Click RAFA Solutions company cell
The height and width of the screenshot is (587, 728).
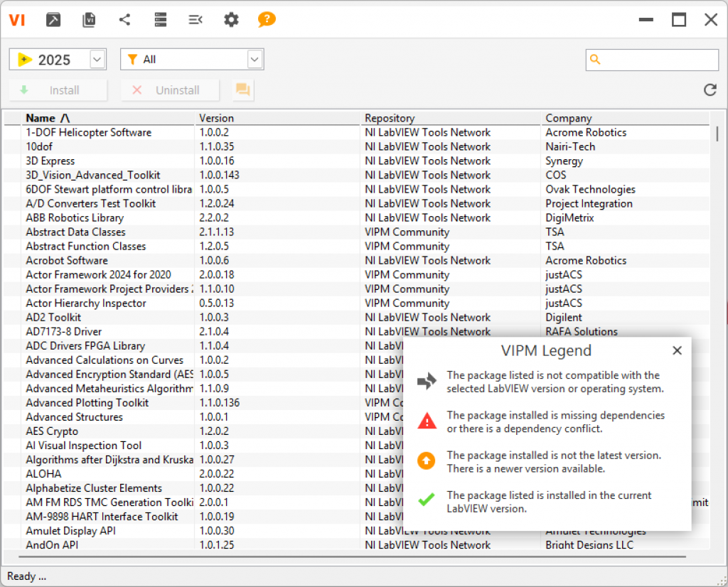point(582,331)
